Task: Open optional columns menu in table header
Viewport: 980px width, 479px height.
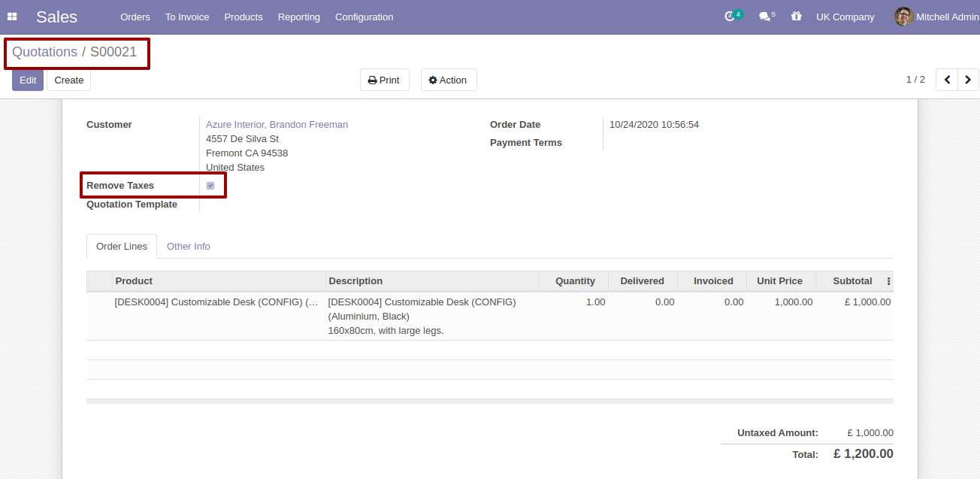Action: [x=888, y=281]
